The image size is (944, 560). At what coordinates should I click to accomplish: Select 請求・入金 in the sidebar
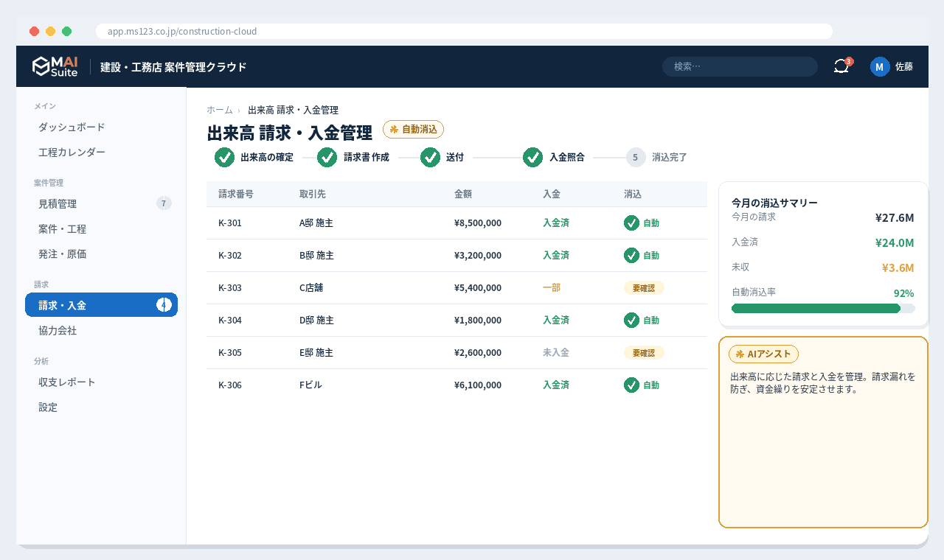pyautogui.click(x=101, y=305)
